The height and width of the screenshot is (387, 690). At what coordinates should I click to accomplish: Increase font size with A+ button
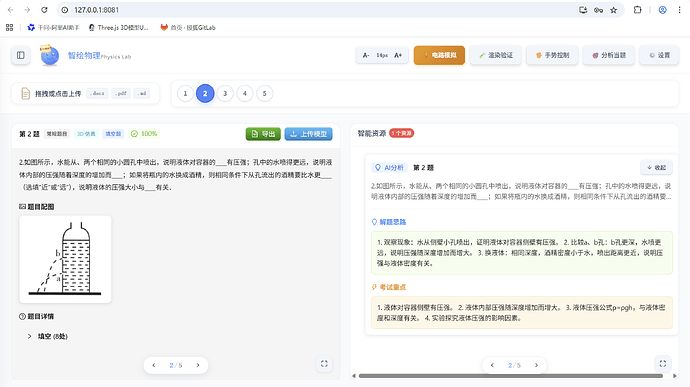pyautogui.click(x=398, y=55)
